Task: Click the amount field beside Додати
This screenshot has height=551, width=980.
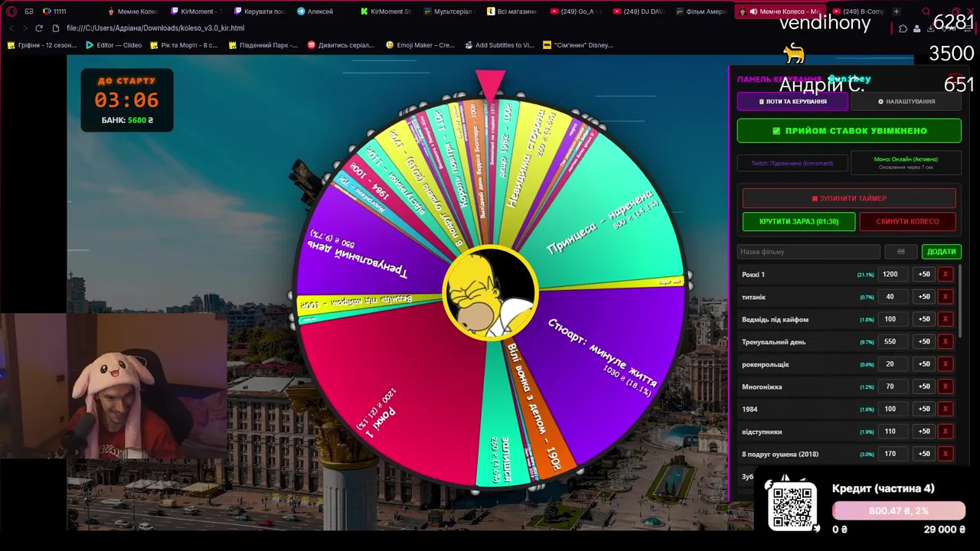Action: (901, 251)
